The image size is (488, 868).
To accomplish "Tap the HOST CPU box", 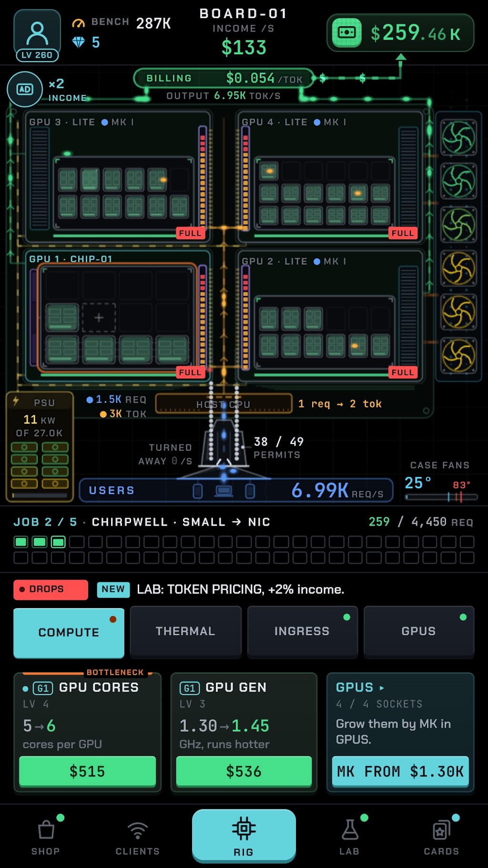I will click(x=224, y=404).
